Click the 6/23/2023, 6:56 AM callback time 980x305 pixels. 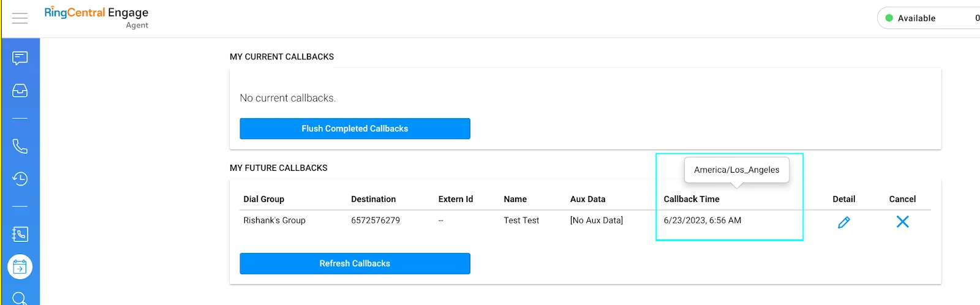(x=702, y=220)
